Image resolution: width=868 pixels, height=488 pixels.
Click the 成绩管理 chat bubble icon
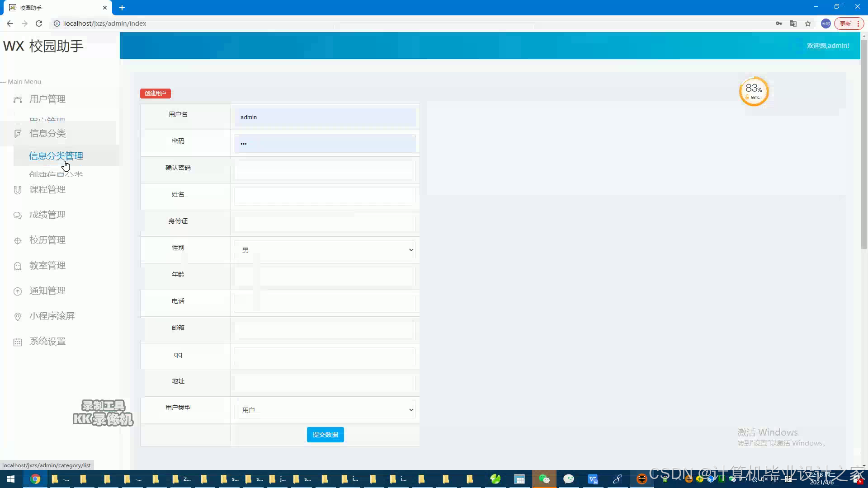18,216
